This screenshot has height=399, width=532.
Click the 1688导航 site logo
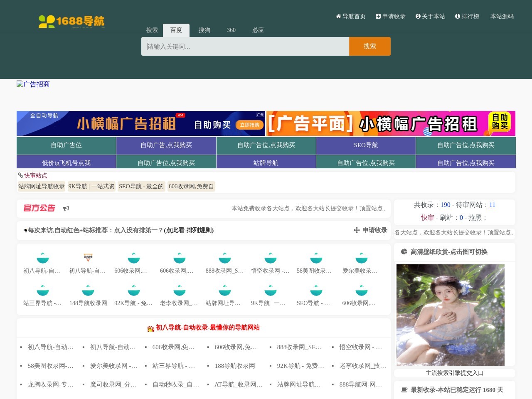(71, 21)
